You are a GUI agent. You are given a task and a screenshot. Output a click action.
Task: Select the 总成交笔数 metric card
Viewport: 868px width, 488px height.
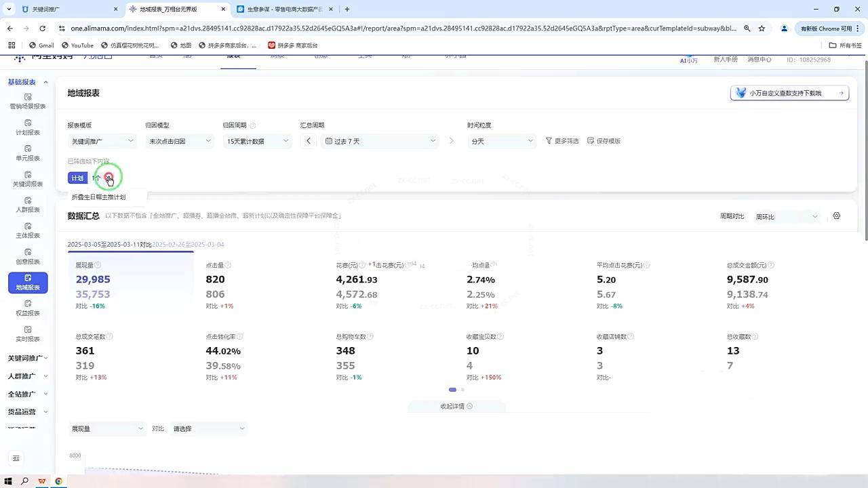[130, 356]
